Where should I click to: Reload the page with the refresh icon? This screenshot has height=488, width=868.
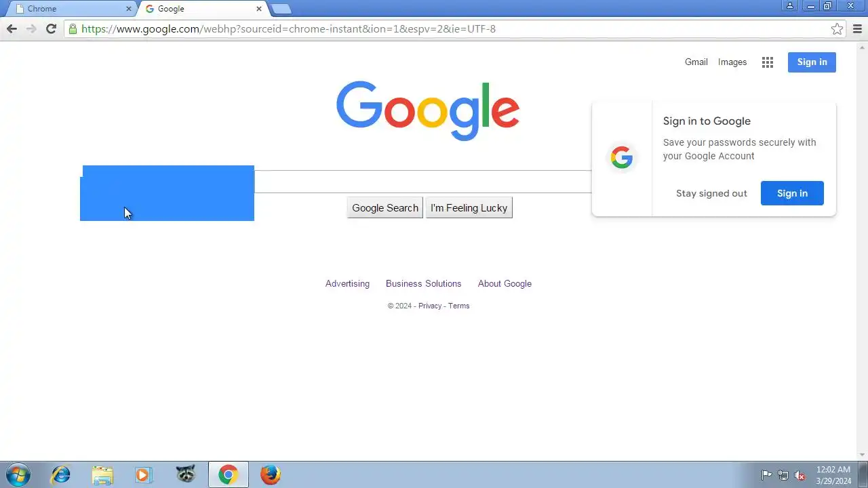(x=51, y=28)
